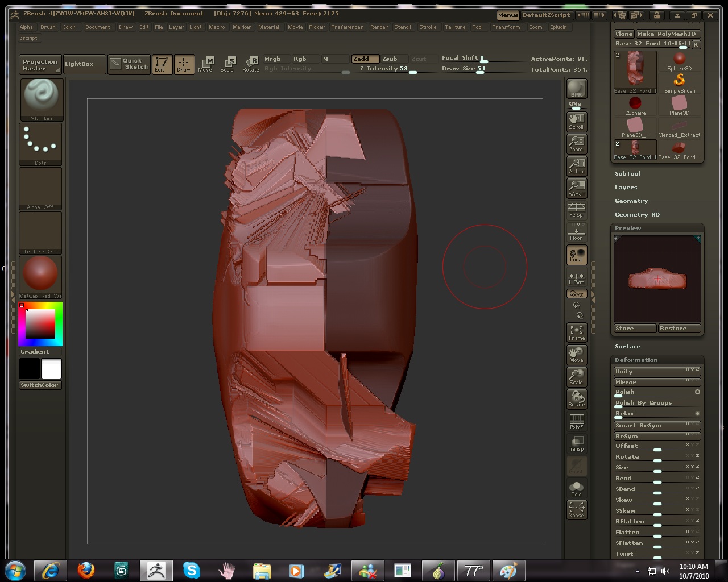Click the Move hand icon in the right shelf
Image resolution: width=728 pixels, height=582 pixels.
tap(577, 355)
